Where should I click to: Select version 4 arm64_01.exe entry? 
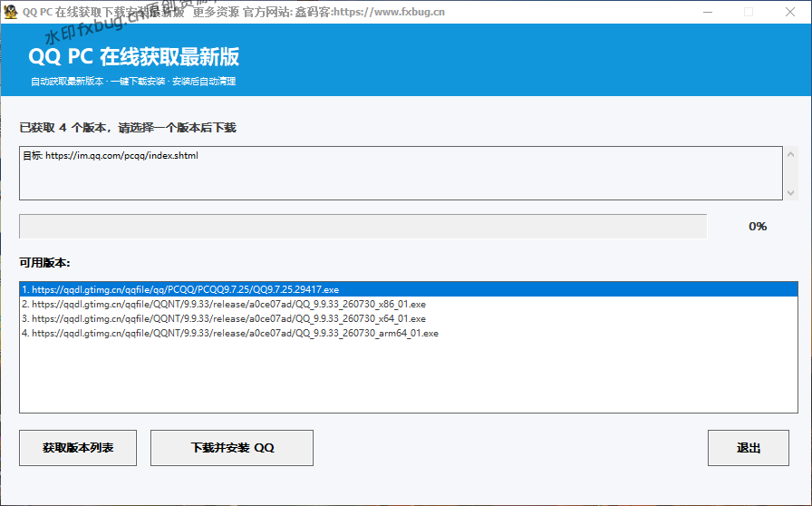[409, 333]
